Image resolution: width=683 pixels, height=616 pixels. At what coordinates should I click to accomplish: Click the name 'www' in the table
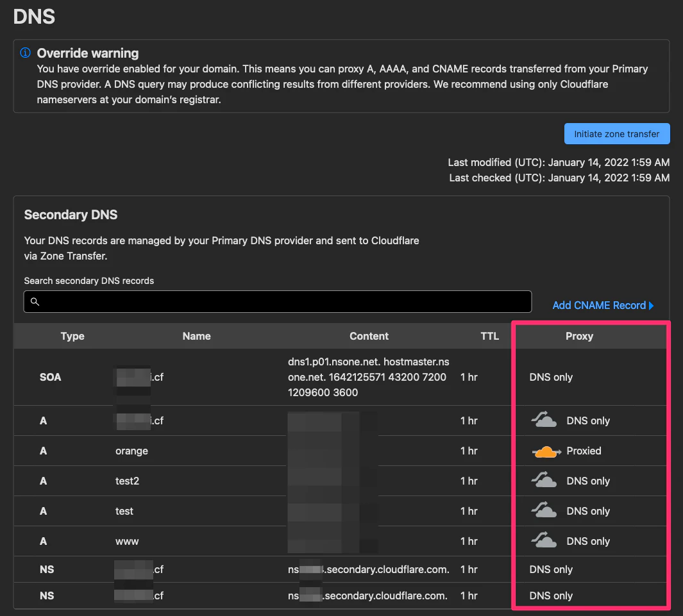[x=127, y=542]
